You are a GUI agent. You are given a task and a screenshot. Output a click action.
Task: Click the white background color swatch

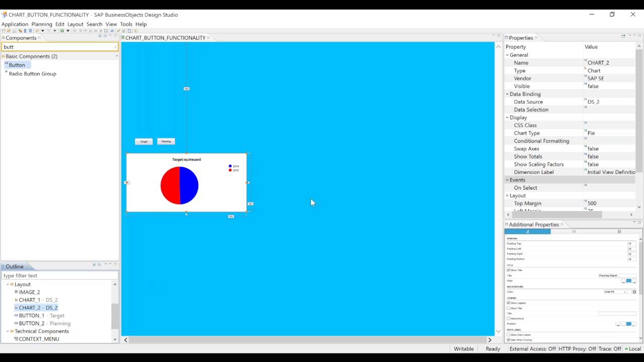[x=628, y=292]
